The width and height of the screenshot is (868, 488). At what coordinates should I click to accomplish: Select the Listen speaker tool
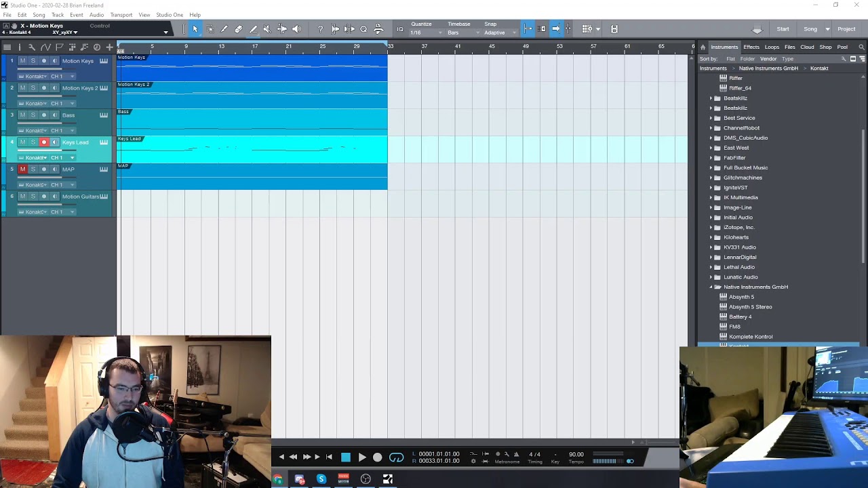pyautogui.click(x=296, y=29)
